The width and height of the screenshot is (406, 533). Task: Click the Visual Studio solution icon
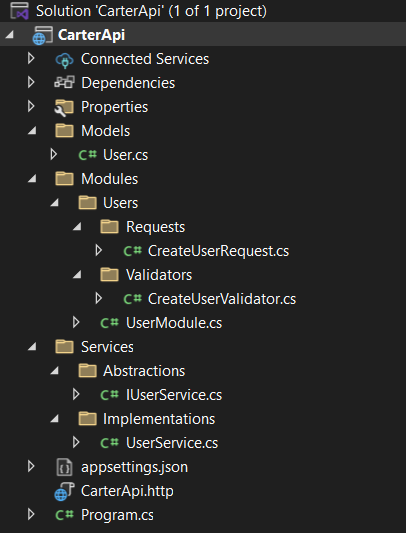pos(19,11)
